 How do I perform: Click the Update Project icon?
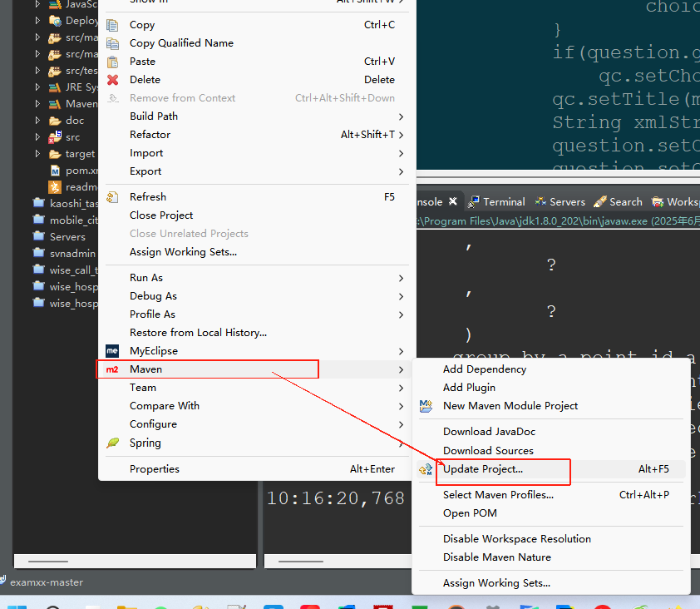pos(426,469)
